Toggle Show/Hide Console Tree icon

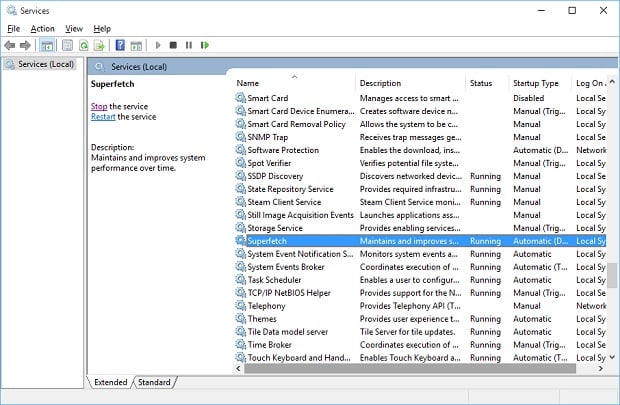tap(47, 45)
